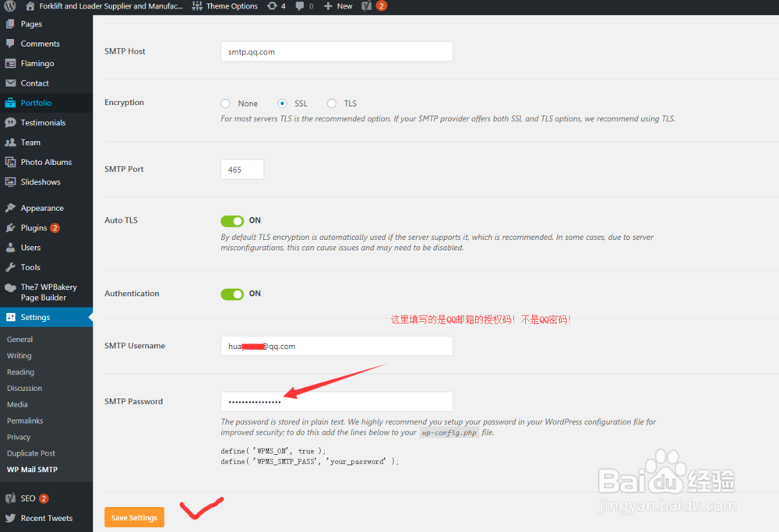Open the Permalinks settings submenu item
779x532 pixels.
tap(25, 421)
